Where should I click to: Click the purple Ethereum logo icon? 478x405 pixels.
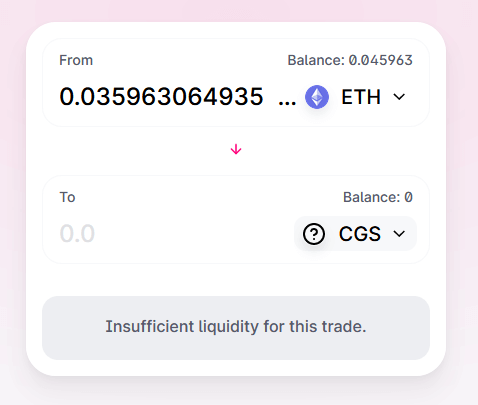pos(317,97)
